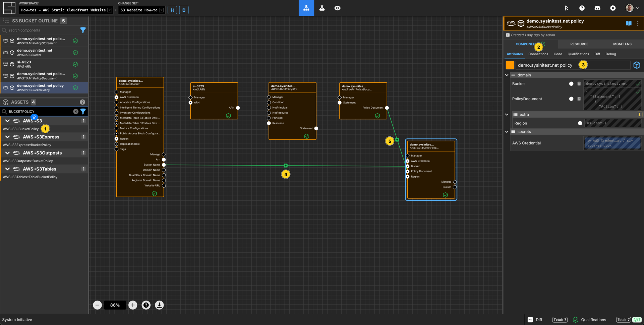Viewport: 644px width, 325px height.
Task: Click the zoom percentage field
Action: 115,305
